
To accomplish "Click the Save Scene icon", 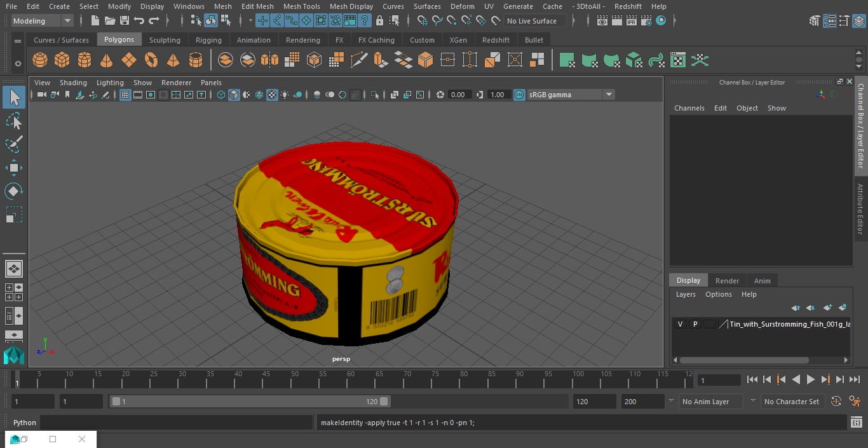I will (x=125, y=21).
